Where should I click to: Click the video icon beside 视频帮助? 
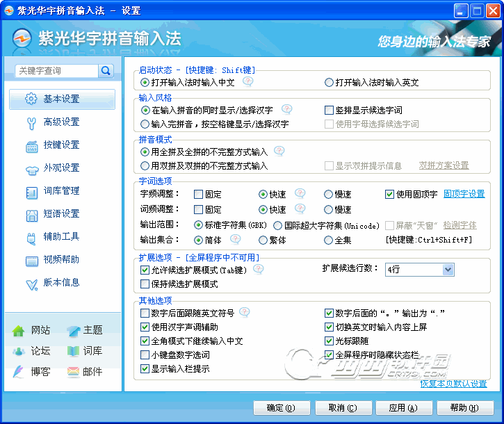(x=32, y=261)
